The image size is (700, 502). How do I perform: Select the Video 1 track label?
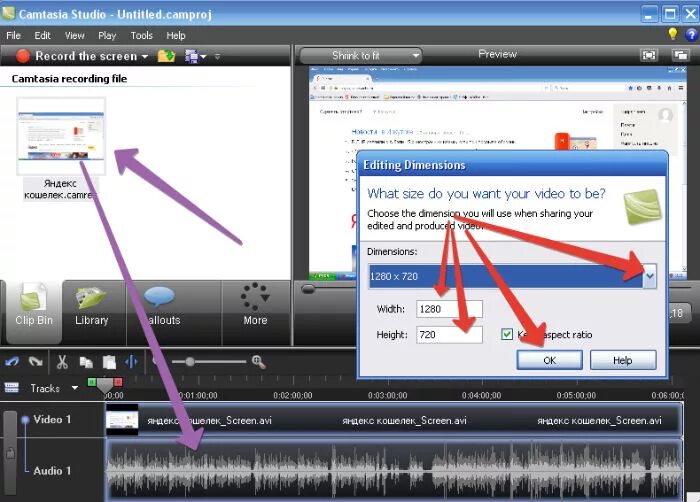(x=52, y=419)
